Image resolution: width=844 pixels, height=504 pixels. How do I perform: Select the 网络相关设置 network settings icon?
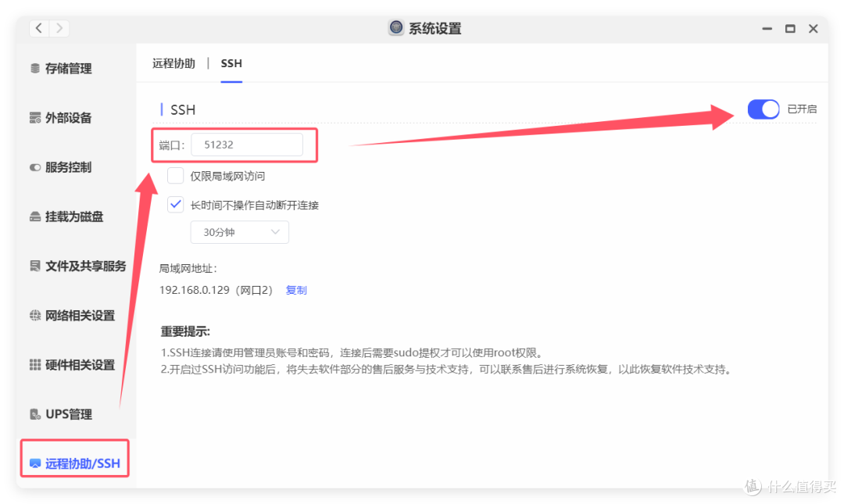tap(73, 315)
